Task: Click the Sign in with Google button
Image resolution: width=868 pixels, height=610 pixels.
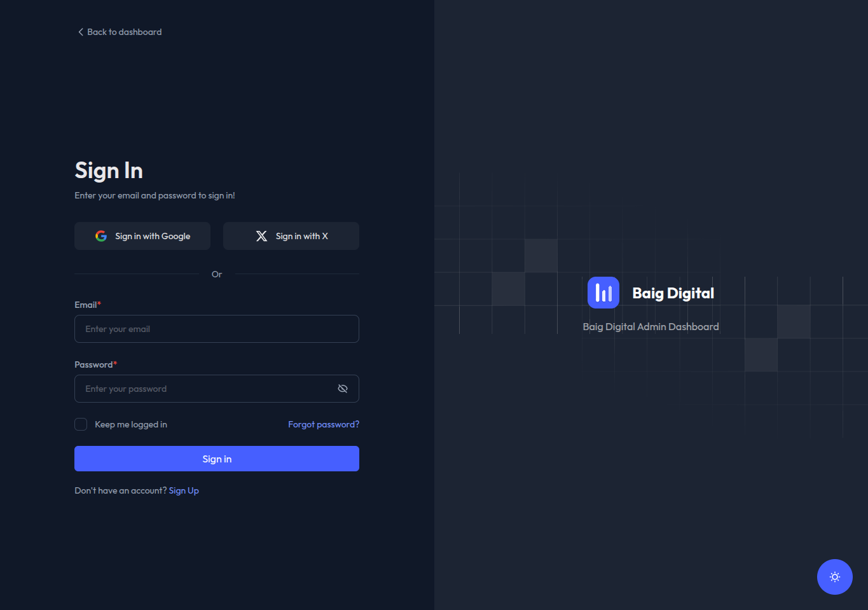Action: [x=142, y=236]
